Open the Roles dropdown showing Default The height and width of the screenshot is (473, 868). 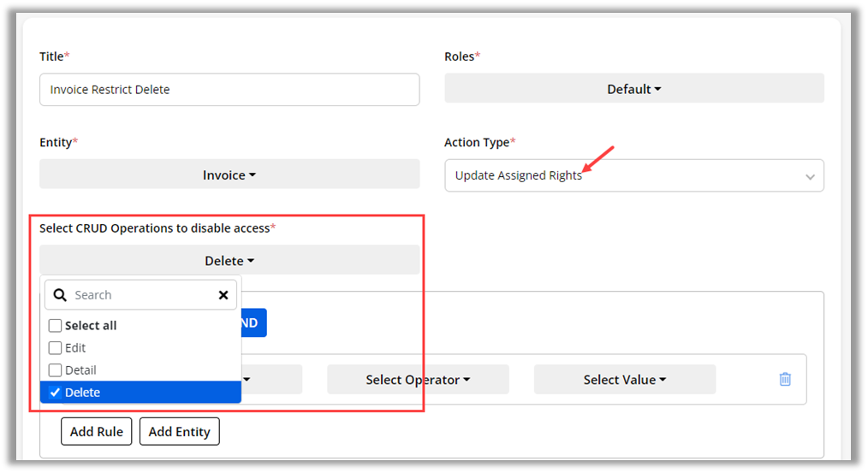tap(633, 89)
